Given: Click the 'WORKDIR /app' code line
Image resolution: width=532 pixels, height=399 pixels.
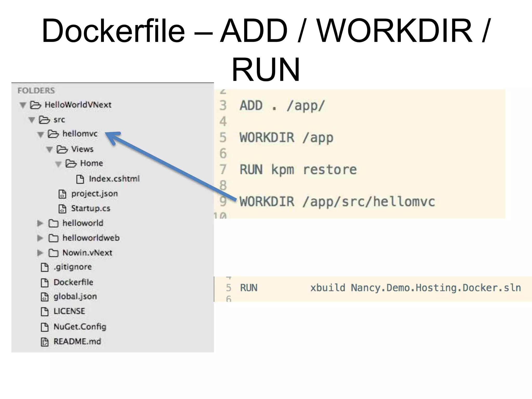Looking at the screenshot, I should click(287, 138).
